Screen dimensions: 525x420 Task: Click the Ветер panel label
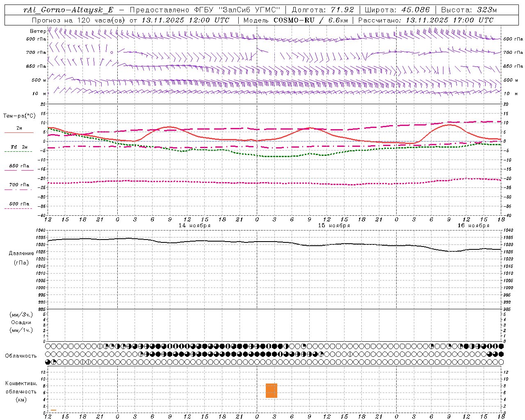[38, 31]
